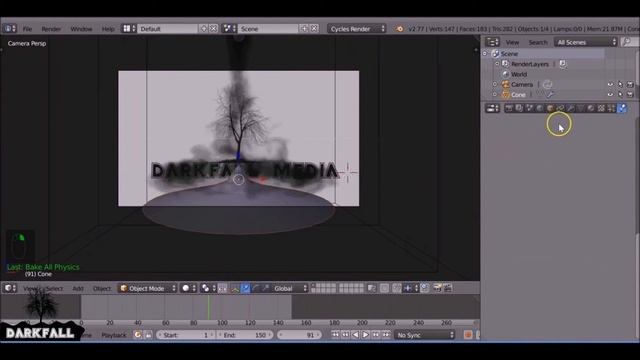
Task: Open the Object Mode dropdown
Action: pyautogui.click(x=147, y=288)
